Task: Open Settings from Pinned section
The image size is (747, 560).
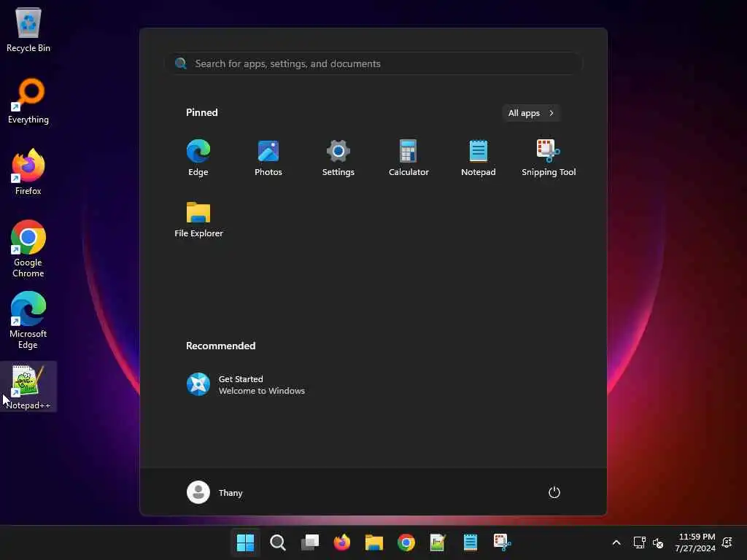Action: [338, 158]
